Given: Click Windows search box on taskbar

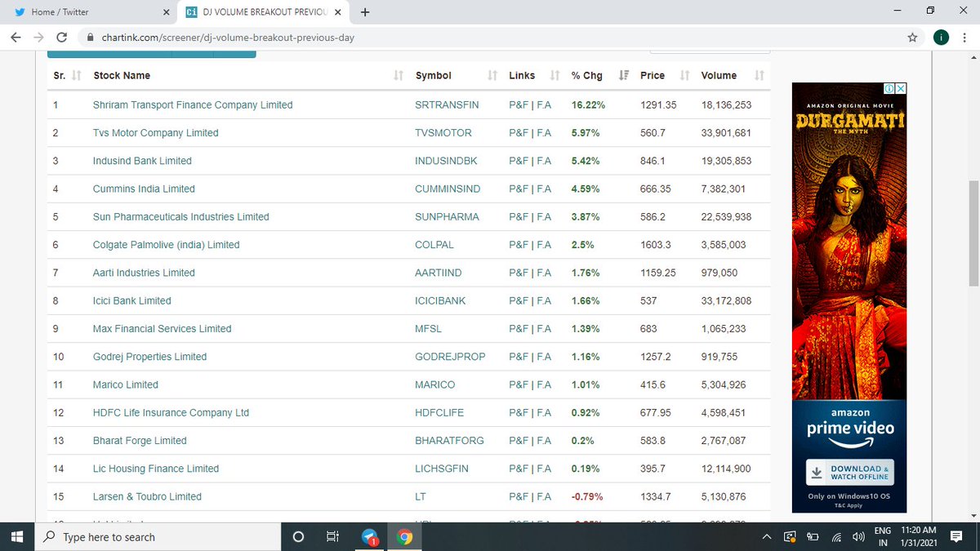Looking at the screenshot, I should pos(159,536).
